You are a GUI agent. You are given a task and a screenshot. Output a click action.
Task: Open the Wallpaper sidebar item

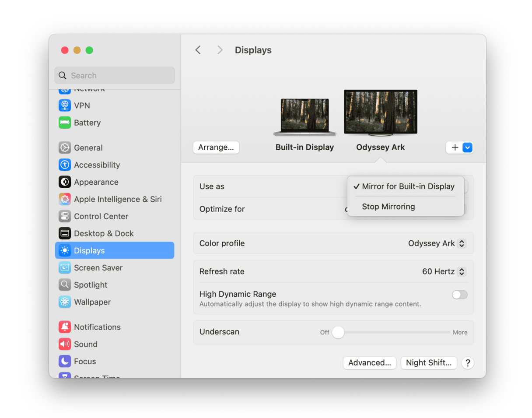coord(115,302)
